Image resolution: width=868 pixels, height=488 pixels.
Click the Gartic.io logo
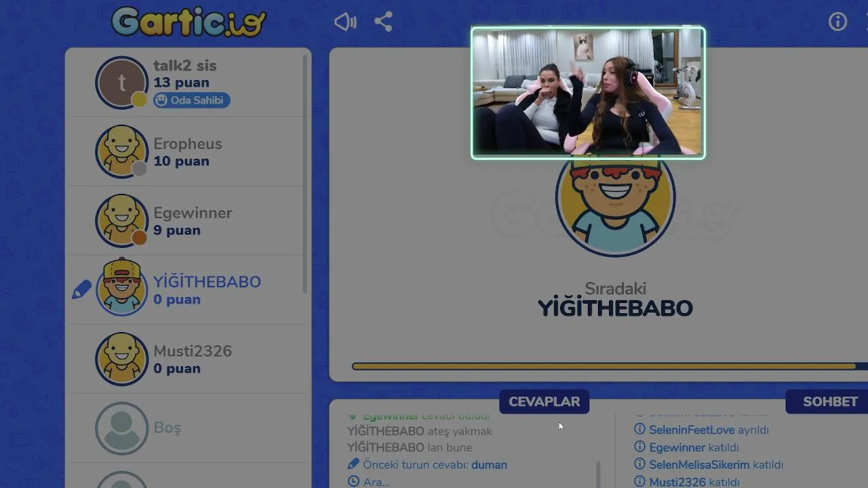coord(189,22)
